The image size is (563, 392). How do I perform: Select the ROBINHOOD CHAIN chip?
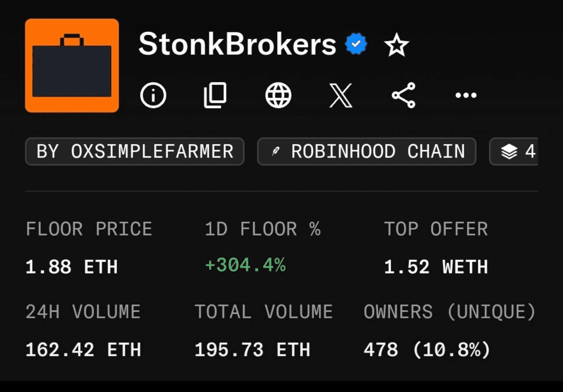[366, 152]
